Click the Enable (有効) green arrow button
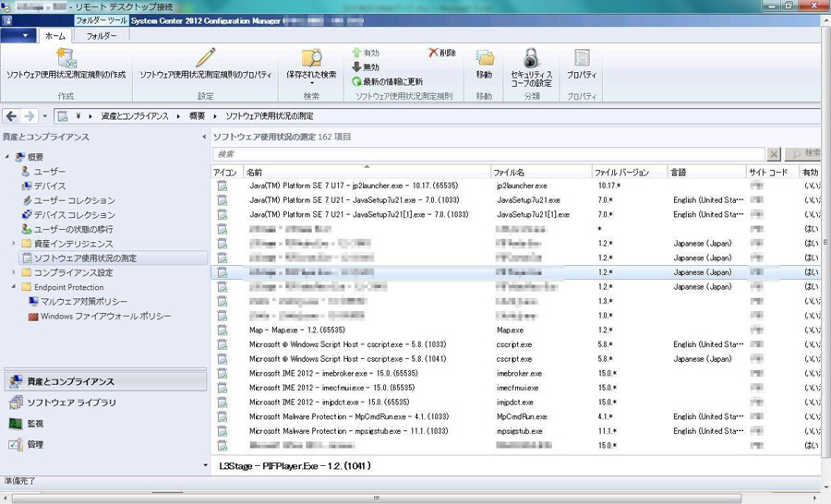 367,53
